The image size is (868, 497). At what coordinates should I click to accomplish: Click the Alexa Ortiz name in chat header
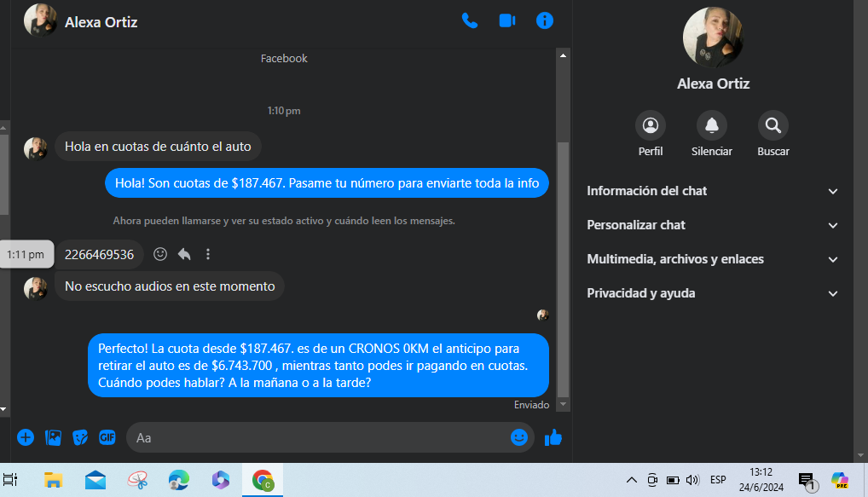(101, 22)
